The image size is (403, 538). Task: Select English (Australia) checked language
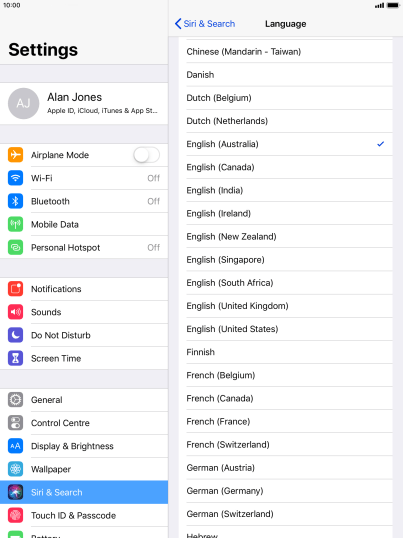click(x=285, y=144)
